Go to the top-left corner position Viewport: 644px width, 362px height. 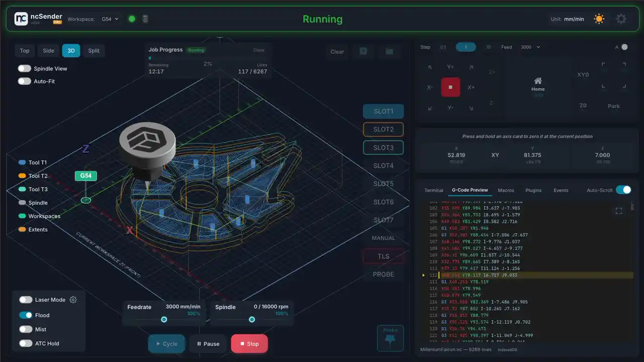pos(604,64)
